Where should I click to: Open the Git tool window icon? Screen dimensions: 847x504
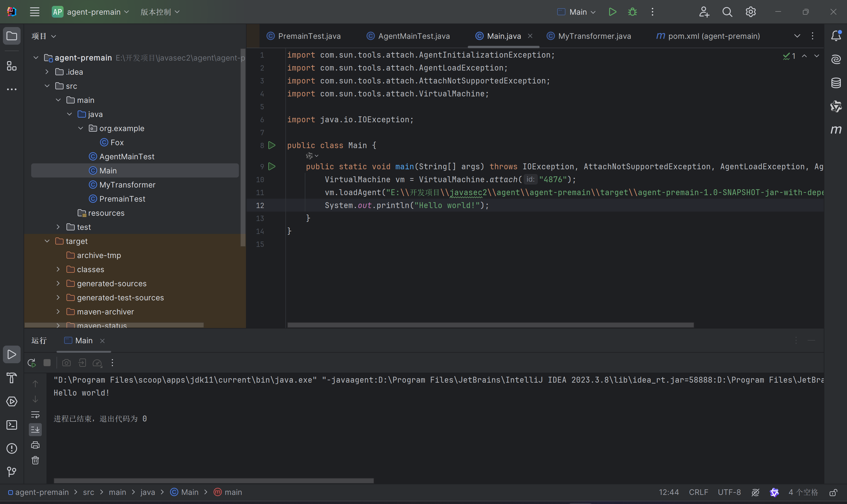pos(11,471)
